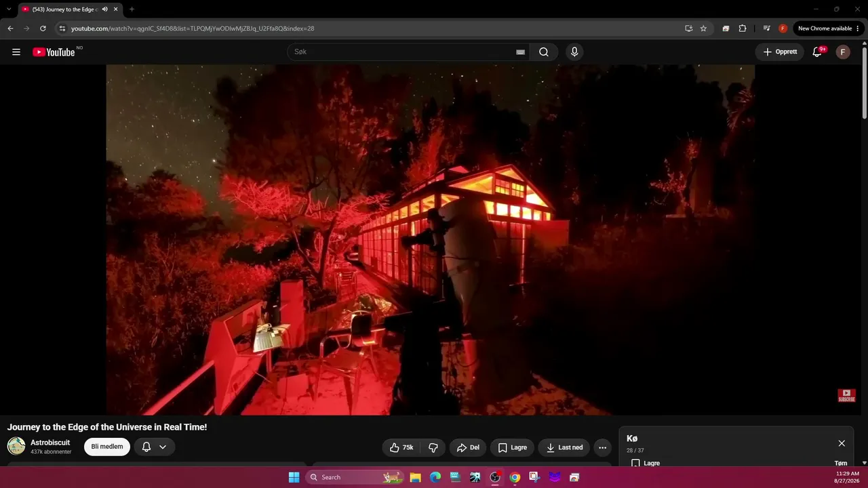This screenshot has width=868, height=488.
Task: Go back to the previous browser page
Action: [10, 28]
